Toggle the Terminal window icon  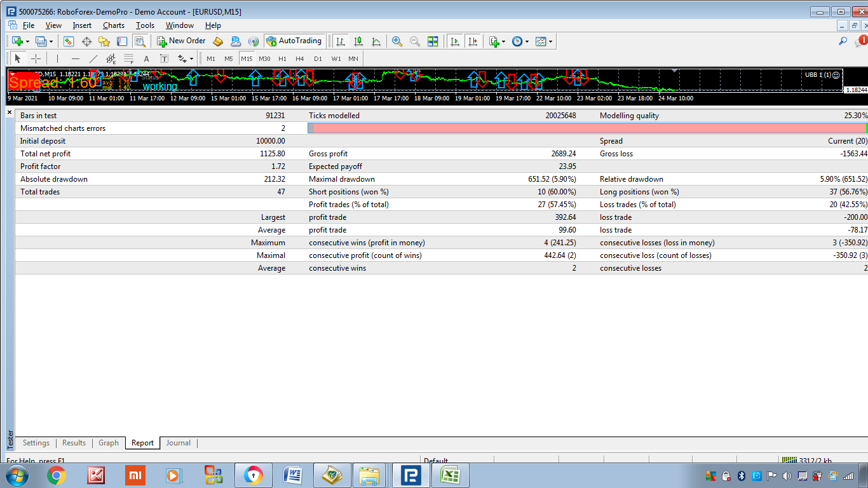(122, 41)
